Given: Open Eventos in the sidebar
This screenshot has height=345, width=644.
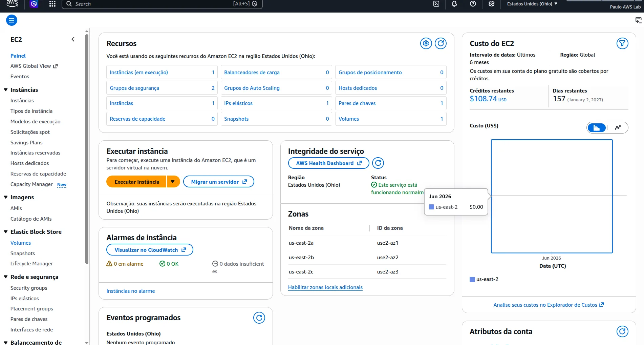Looking at the screenshot, I should 20,77.
